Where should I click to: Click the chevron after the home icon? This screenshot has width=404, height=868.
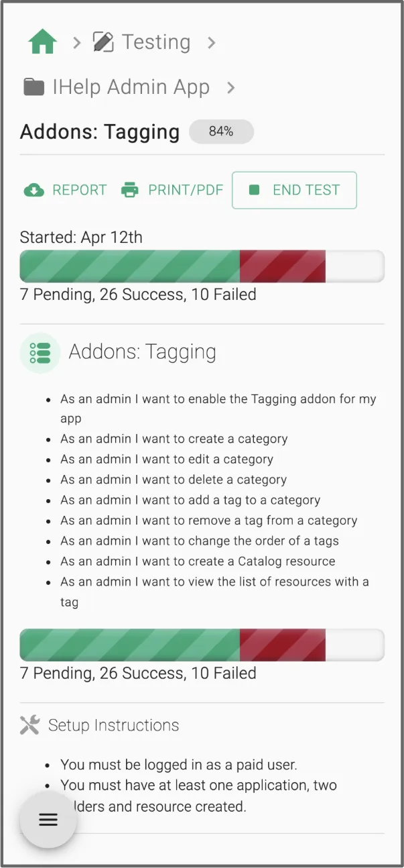(76, 43)
